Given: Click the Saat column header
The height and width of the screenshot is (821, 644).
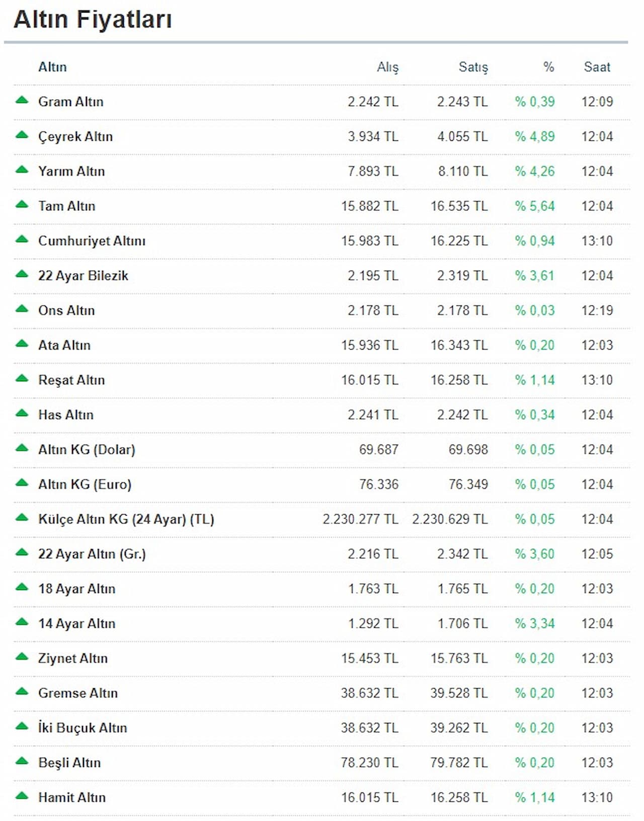Looking at the screenshot, I should (597, 67).
